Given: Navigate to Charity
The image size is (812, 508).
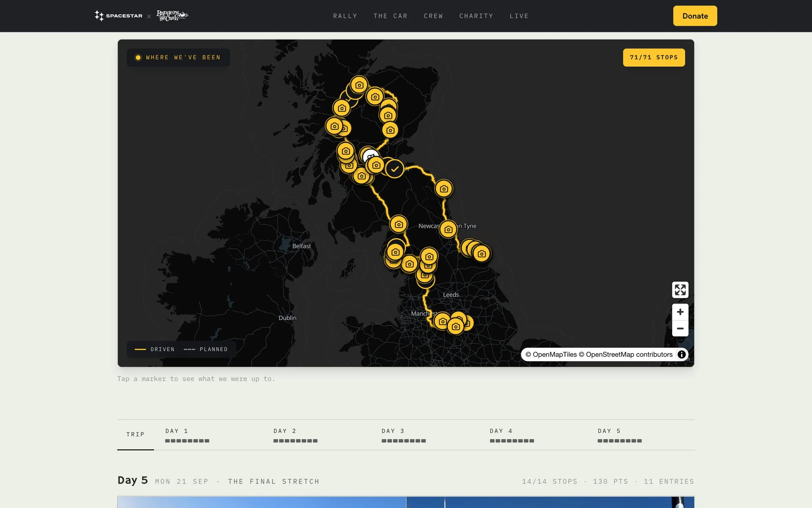Looking at the screenshot, I should click(x=476, y=16).
